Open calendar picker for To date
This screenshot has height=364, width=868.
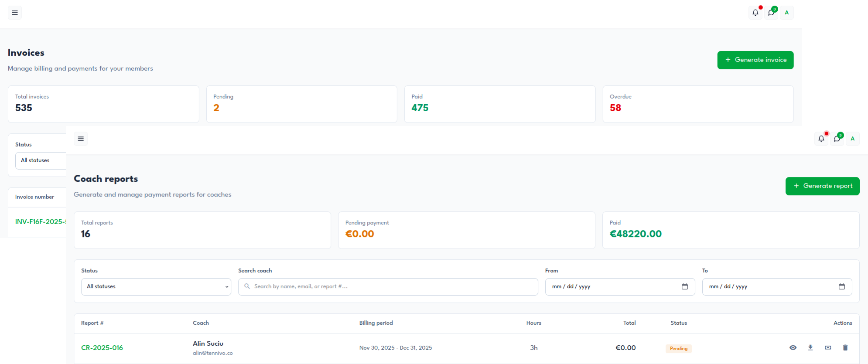point(842,286)
